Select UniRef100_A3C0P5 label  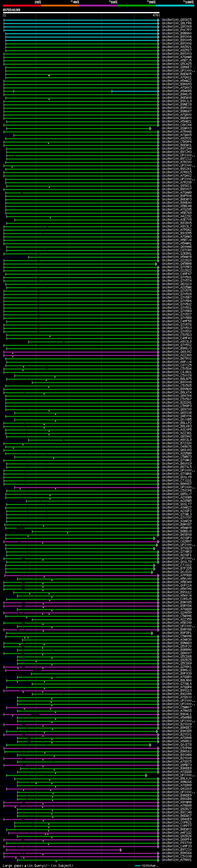(177, 430)
